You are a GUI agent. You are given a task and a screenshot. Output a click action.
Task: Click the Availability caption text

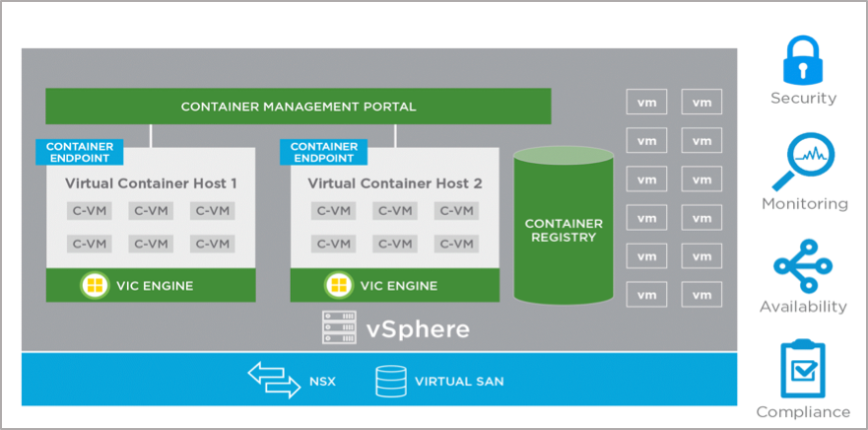coord(803,307)
